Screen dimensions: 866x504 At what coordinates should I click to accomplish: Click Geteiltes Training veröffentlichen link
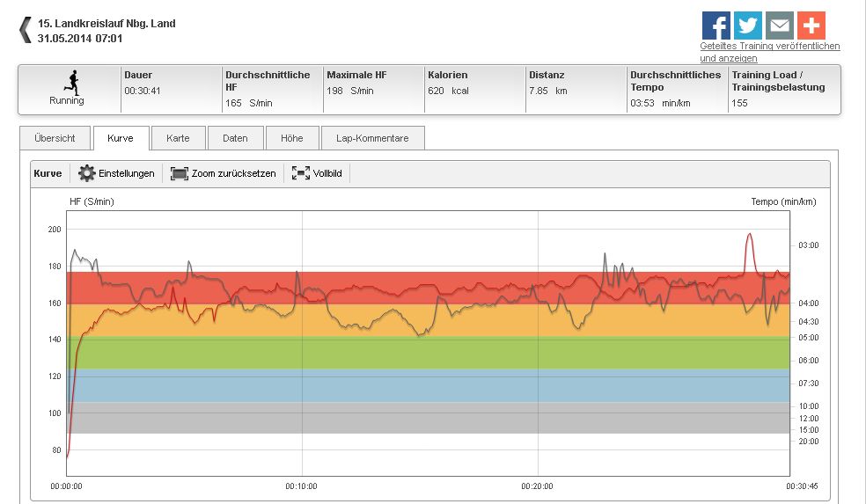[769, 46]
